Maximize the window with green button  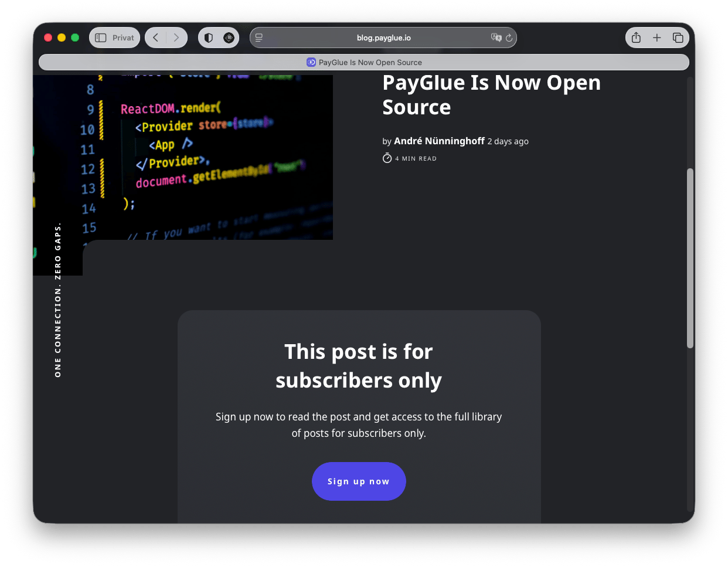(x=75, y=38)
